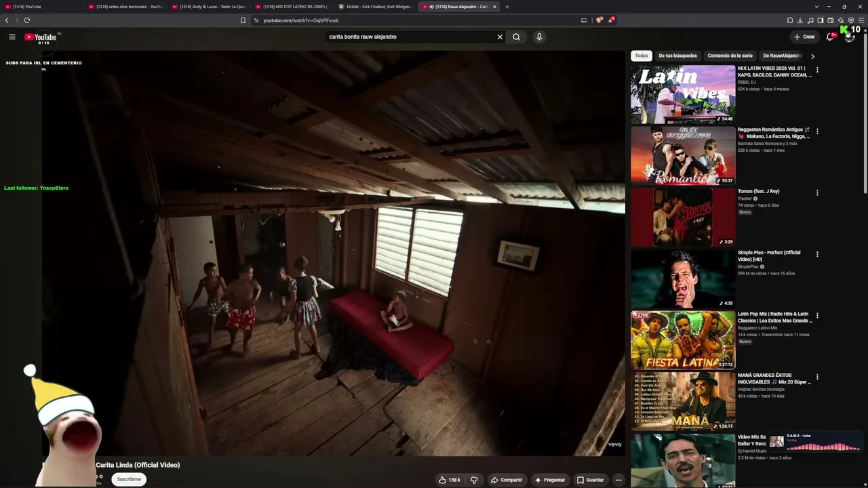Viewport: 868px width, 488px height.
Task: Open a new browser tab
Action: coord(507,7)
